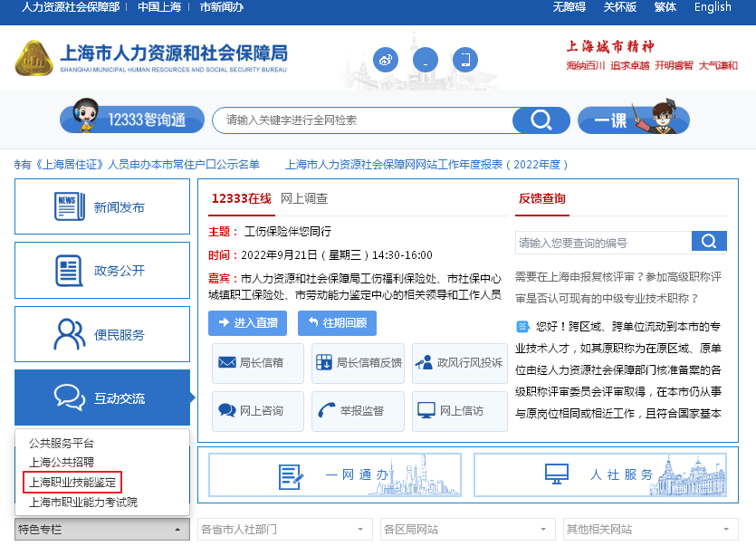Image resolution: width=756 pixels, height=546 pixels.
Task: Click the middle round blue header icon
Action: click(426, 61)
